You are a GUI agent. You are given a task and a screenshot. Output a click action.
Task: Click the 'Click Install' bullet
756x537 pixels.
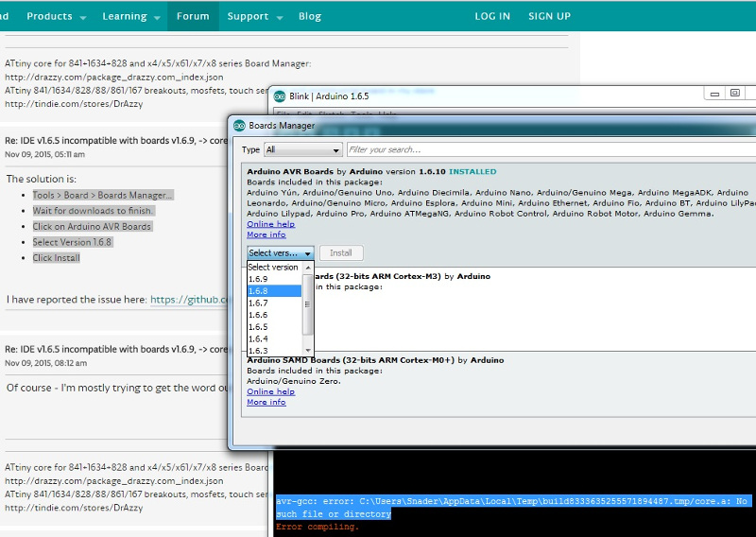pos(57,258)
